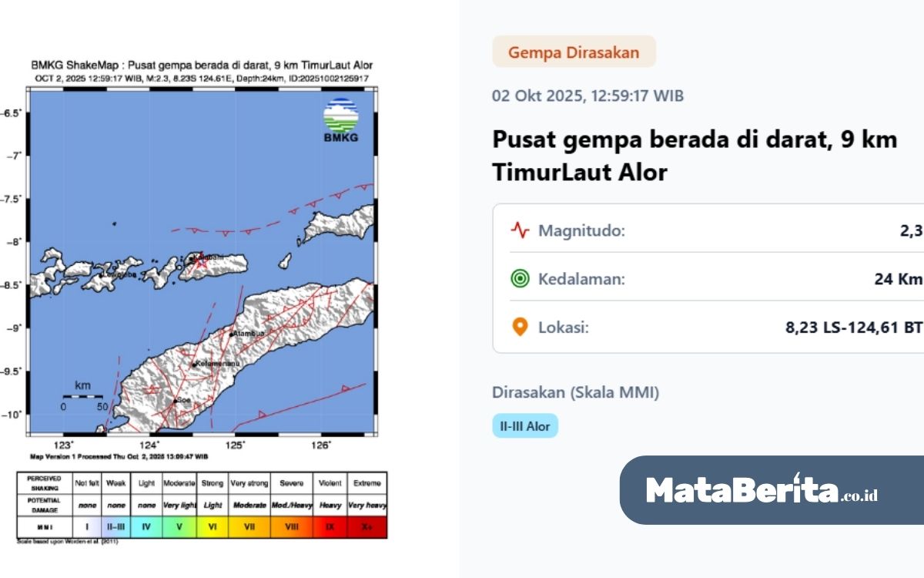924x578 pixels.
Task: Click the yellow MMI VI color cell
Action: click(212, 527)
